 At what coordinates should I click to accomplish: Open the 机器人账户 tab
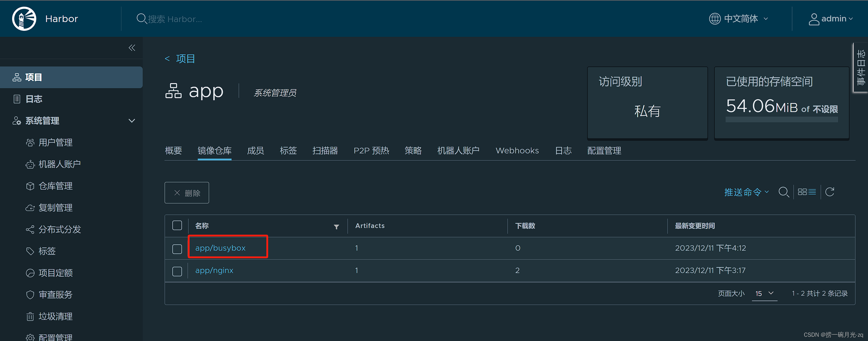coord(458,150)
